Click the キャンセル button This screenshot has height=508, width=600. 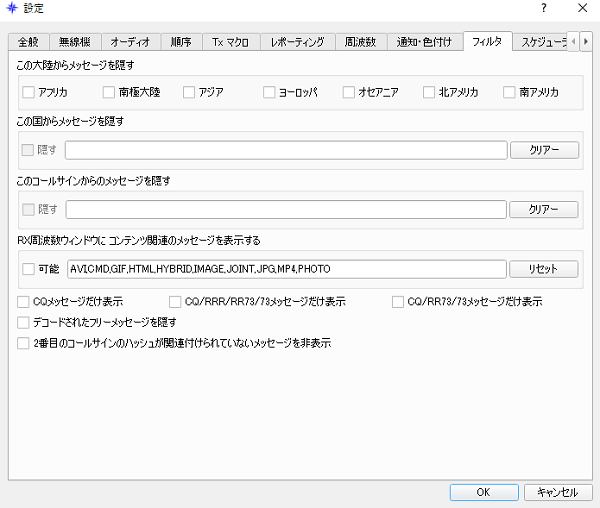click(x=557, y=492)
